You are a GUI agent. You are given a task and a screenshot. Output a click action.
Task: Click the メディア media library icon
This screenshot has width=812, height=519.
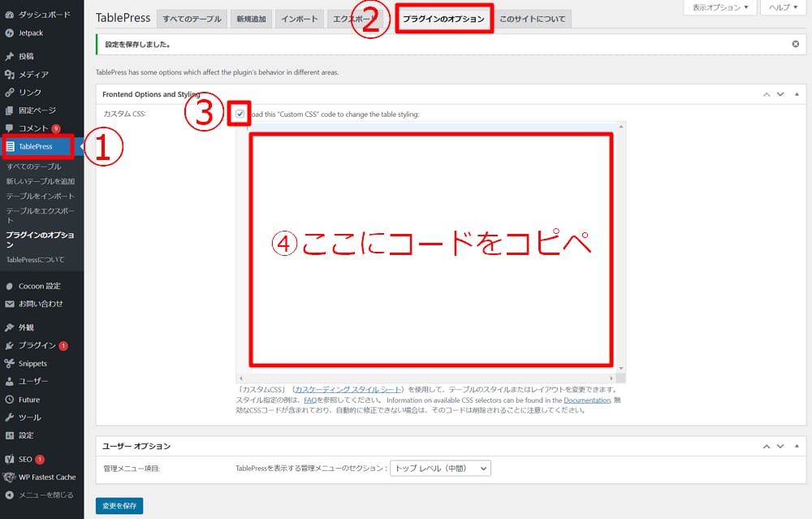pos(10,75)
